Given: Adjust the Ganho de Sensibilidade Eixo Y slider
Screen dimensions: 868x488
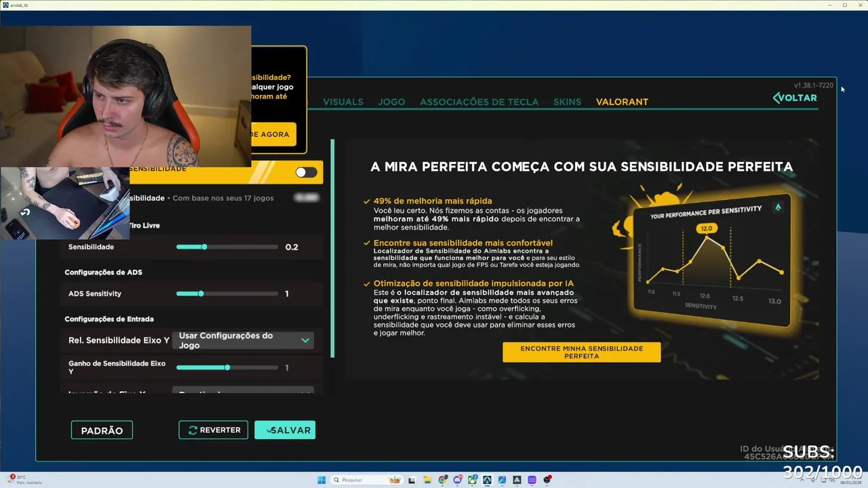Looking at the screenshot, I should click(227, 367).
